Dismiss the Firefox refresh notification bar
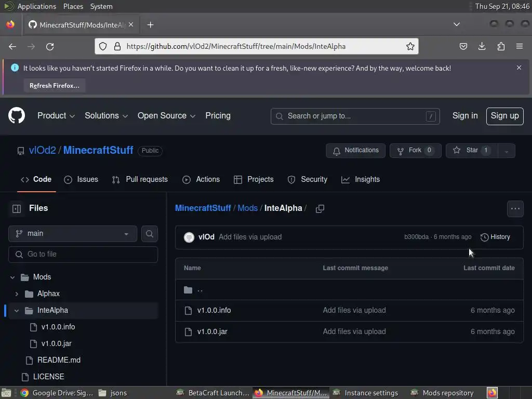 point(519,68)
